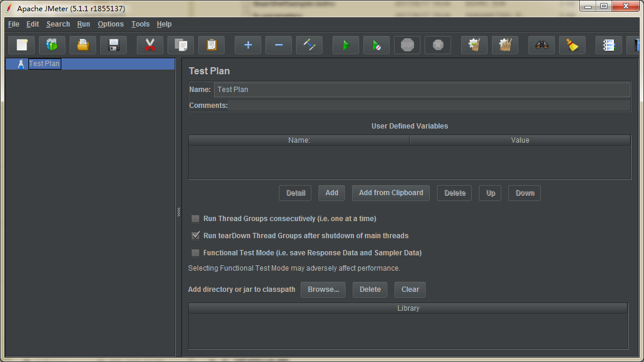Screen dimensions: 644x362
Task: Uncheck Run tearDown Thread Groups checkbox
Action: [x=196, y=236]
